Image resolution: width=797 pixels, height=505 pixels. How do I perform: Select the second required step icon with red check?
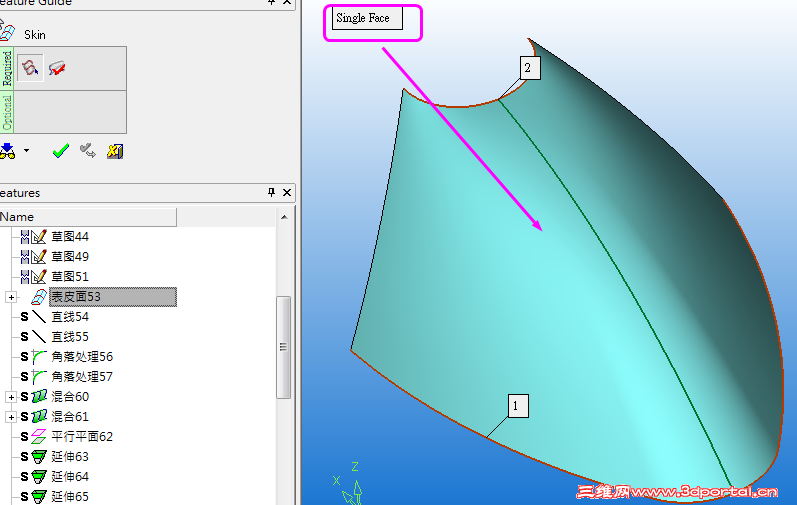click(x=57, y=68)
